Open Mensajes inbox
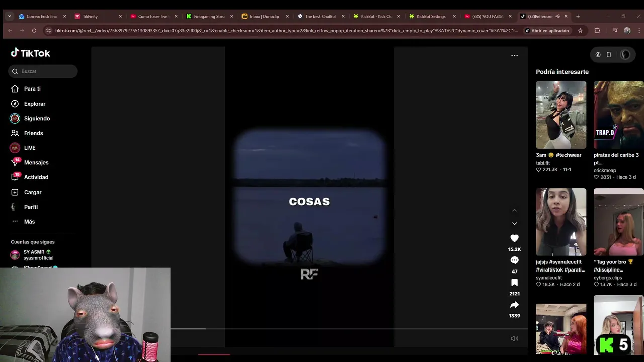The height and width of the screenshot is (362, 644). click(36, 162)
